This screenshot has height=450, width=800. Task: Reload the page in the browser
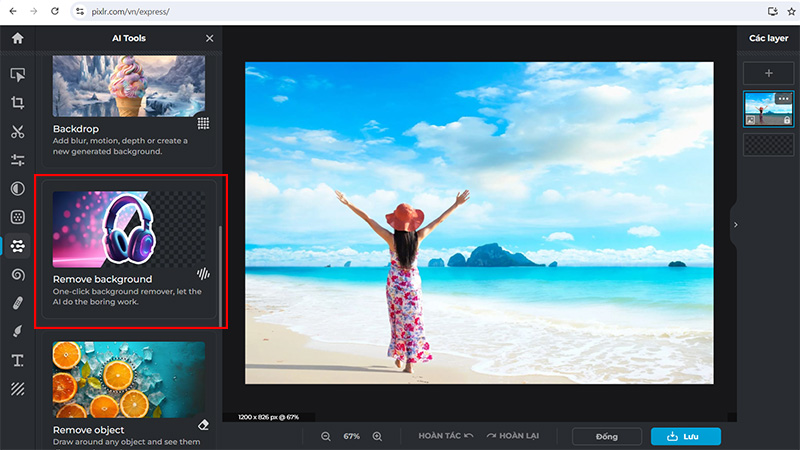click(x=55, y=11)
